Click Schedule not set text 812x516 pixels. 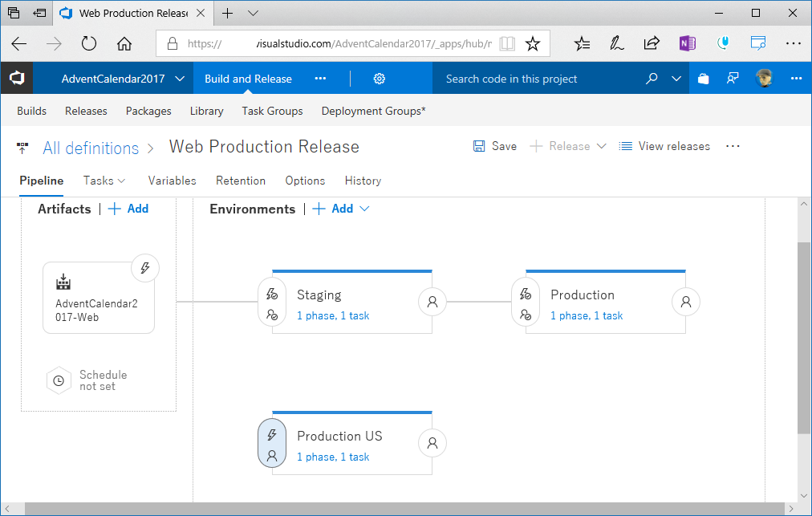tap(103, 380)
